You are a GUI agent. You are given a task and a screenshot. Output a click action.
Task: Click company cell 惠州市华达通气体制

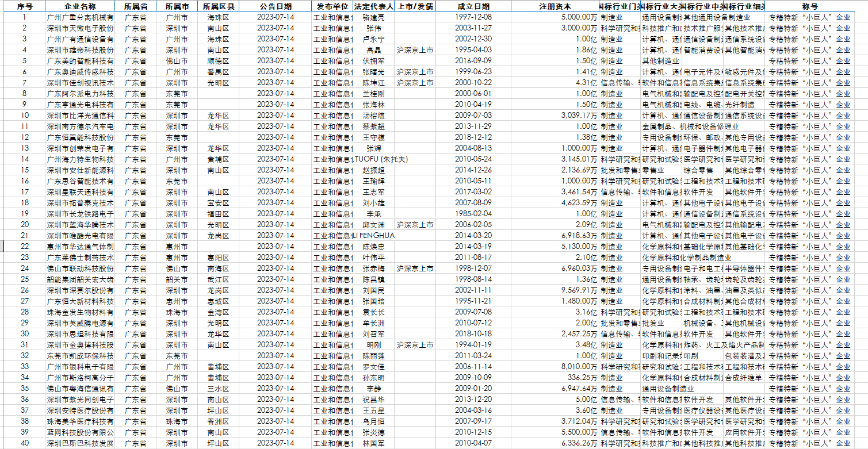click(x=80, y=247)
